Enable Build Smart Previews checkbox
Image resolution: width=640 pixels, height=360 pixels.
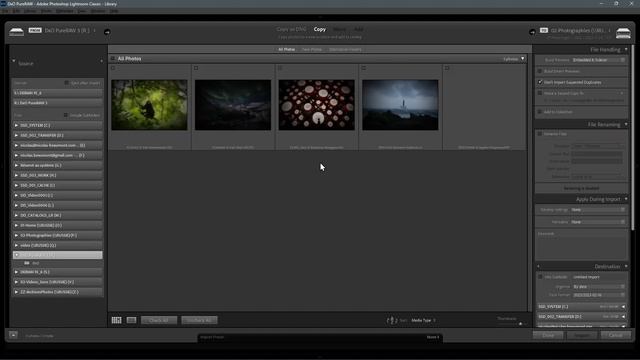click(x=540, y=71)
